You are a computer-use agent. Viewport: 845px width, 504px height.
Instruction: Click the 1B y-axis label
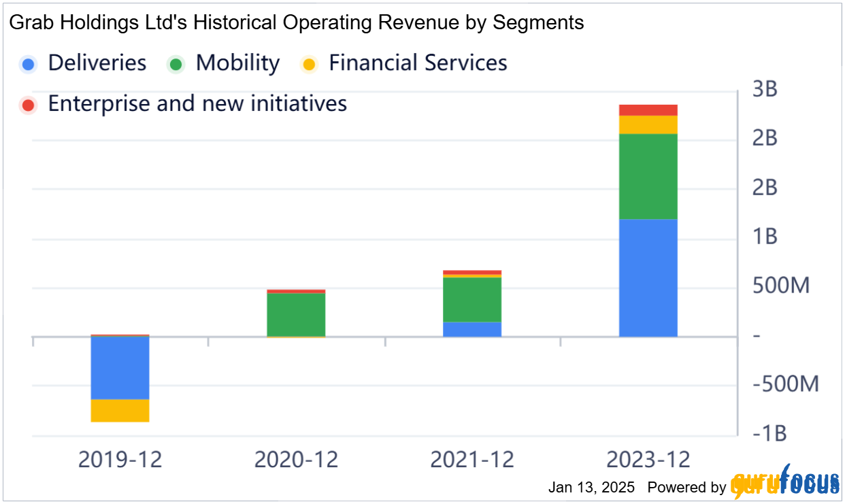click(765, 237)
